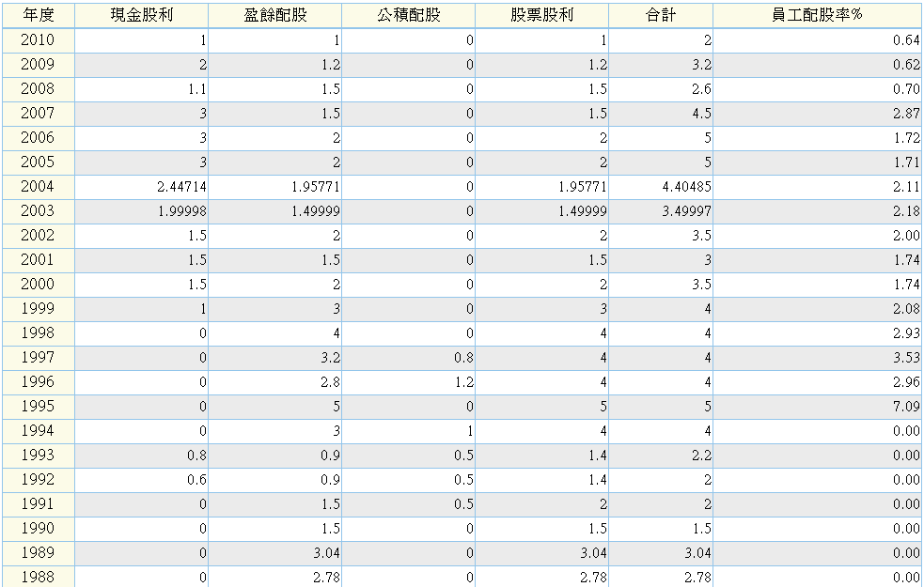This screenshot has height=587, width=924.
Task: Select the 1990 year cell
Action: [x=39, y=529]
